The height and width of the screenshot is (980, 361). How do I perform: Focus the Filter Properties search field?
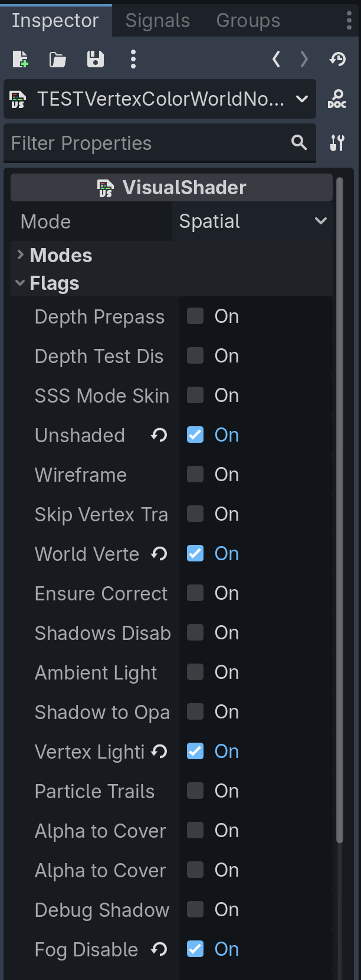[x=147, y=143]
